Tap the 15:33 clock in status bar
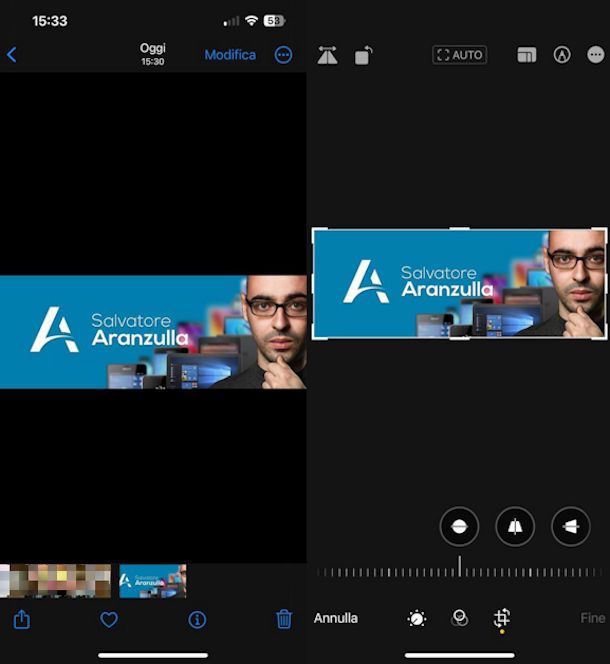The image size is (610, 664). pyautogui.click(x=50, y=21)
